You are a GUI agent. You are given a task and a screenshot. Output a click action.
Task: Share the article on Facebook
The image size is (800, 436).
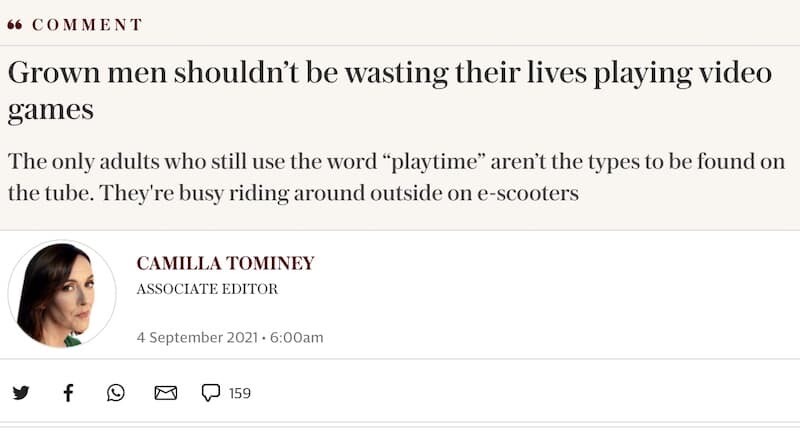[x=68, y=393]
